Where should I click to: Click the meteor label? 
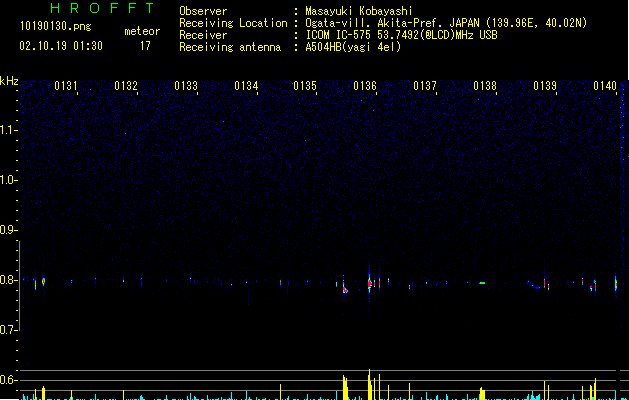pos(142,31)
